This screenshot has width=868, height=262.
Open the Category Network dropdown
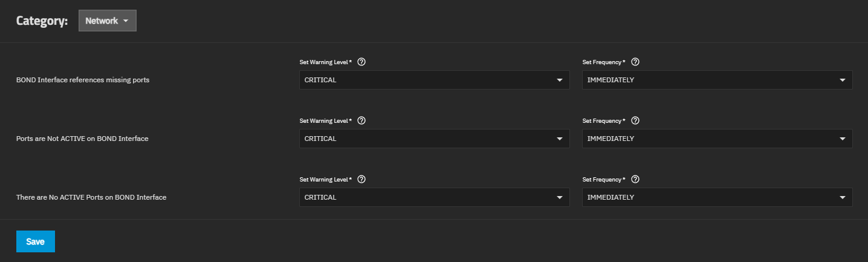click(x=108, y=21)
